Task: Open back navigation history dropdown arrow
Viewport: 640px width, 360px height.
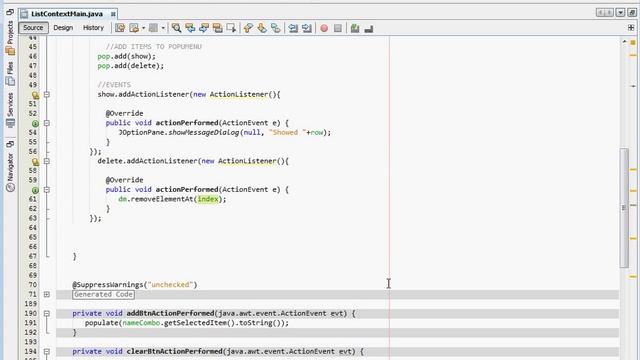Action: (x=143, y=28)
